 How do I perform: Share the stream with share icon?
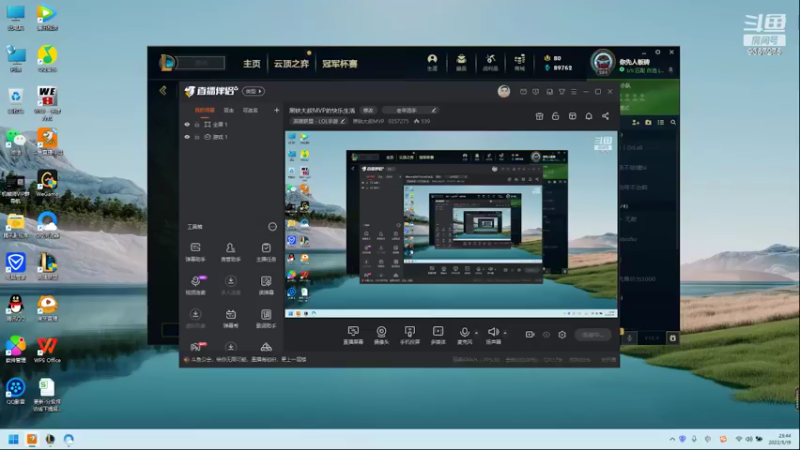[606, 116]
